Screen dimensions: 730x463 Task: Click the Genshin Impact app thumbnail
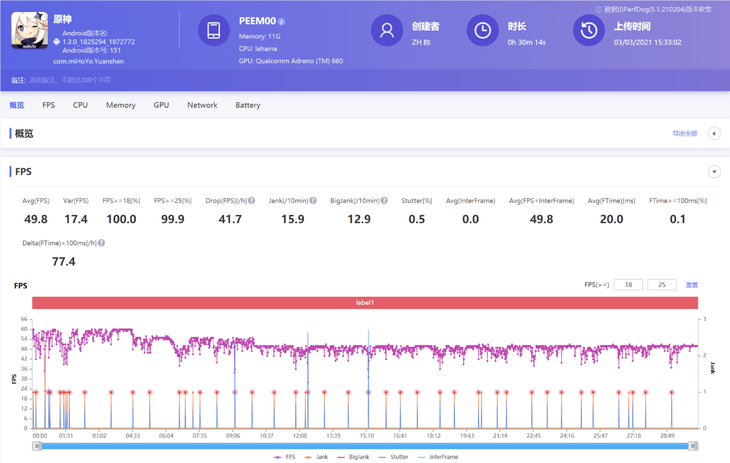click(x=29, y=31)
